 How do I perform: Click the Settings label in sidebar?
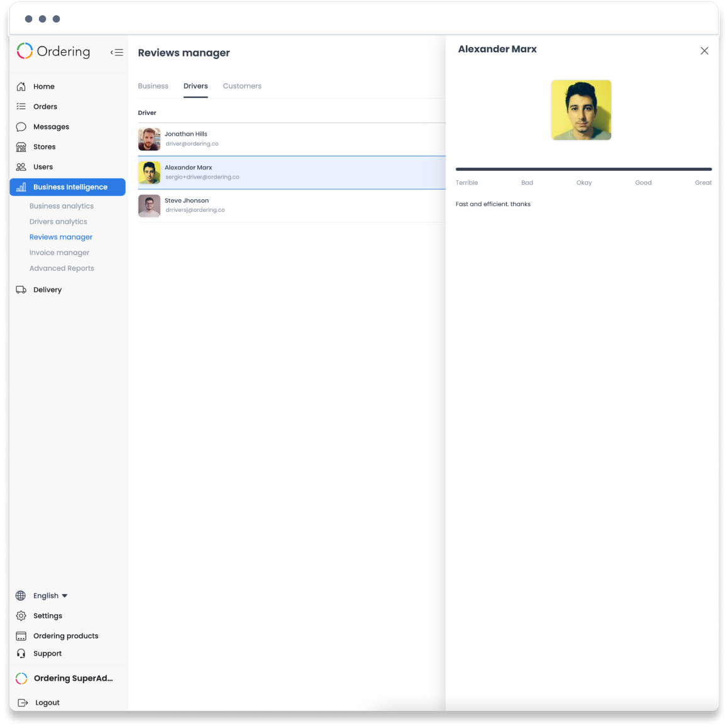click(x=48, y=615)
